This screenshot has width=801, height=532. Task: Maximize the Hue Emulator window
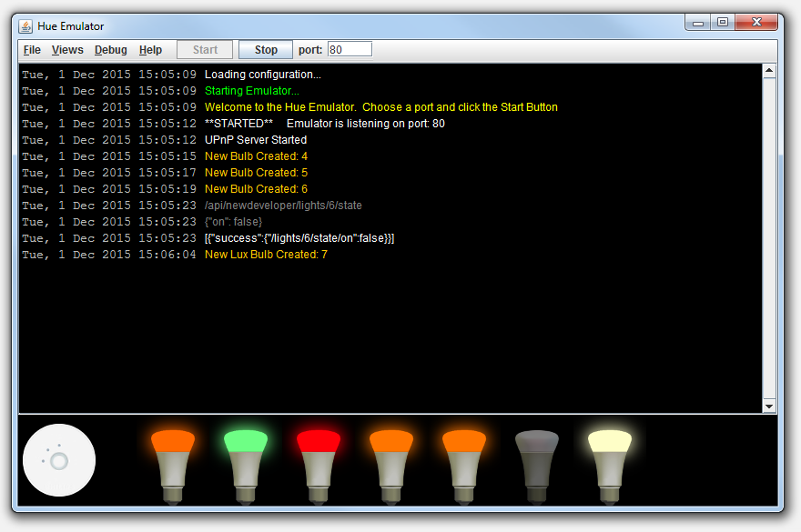tap(723, 23)
